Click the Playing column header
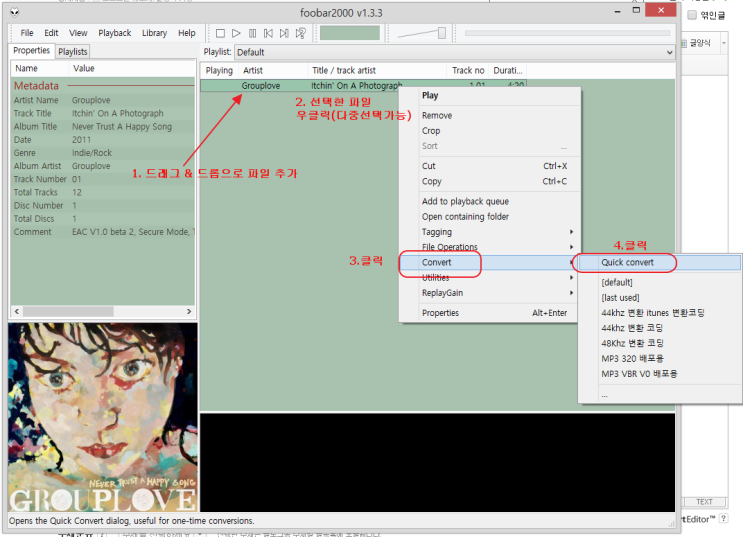 219,70
